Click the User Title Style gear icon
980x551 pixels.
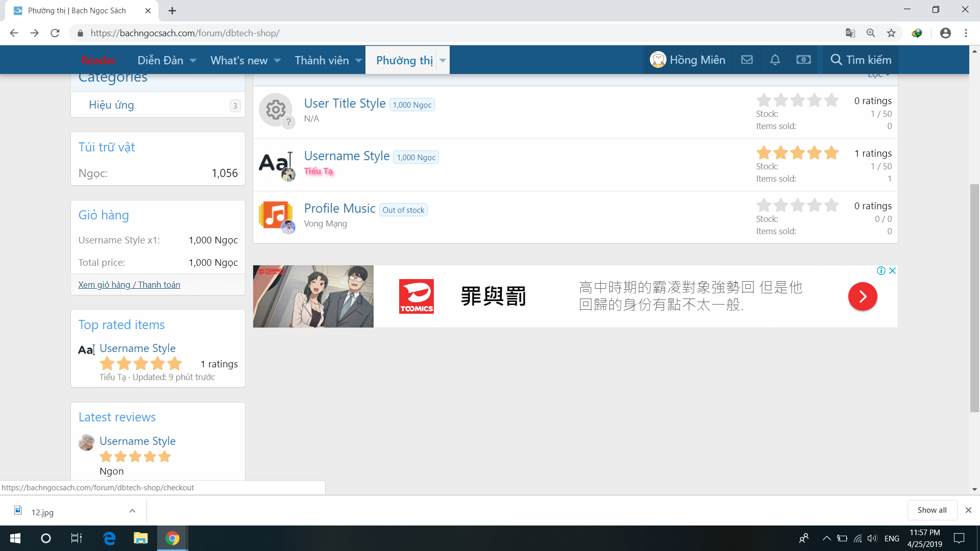click(276, 109)
